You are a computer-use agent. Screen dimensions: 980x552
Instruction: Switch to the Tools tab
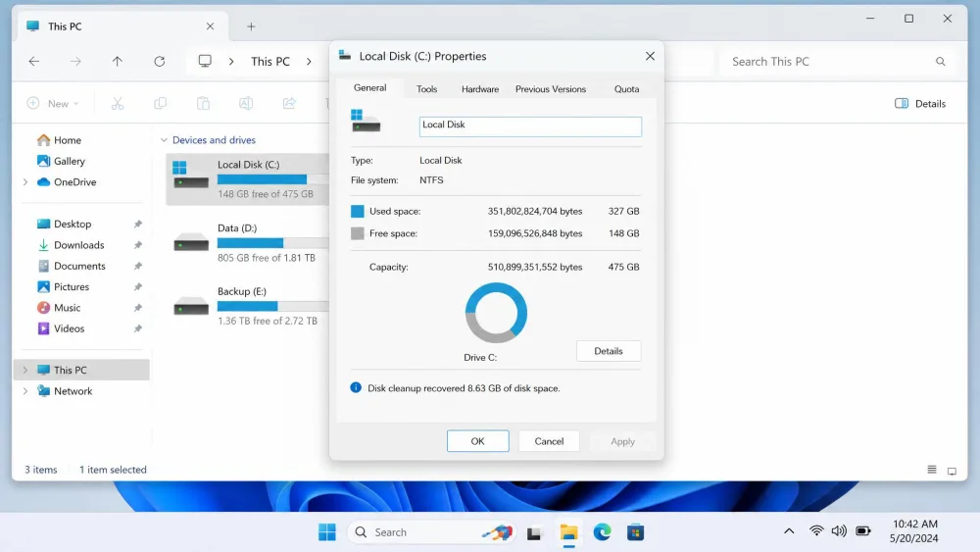[x=427, y=89]
